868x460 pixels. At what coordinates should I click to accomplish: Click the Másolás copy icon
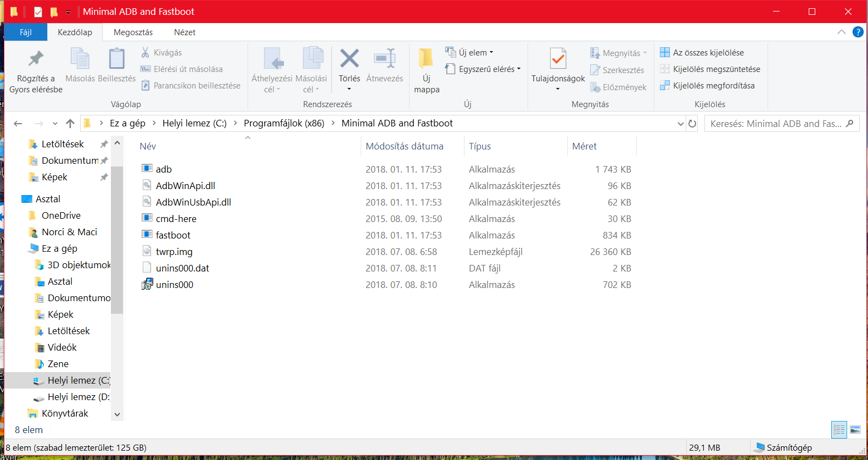[x=80, y=58]
